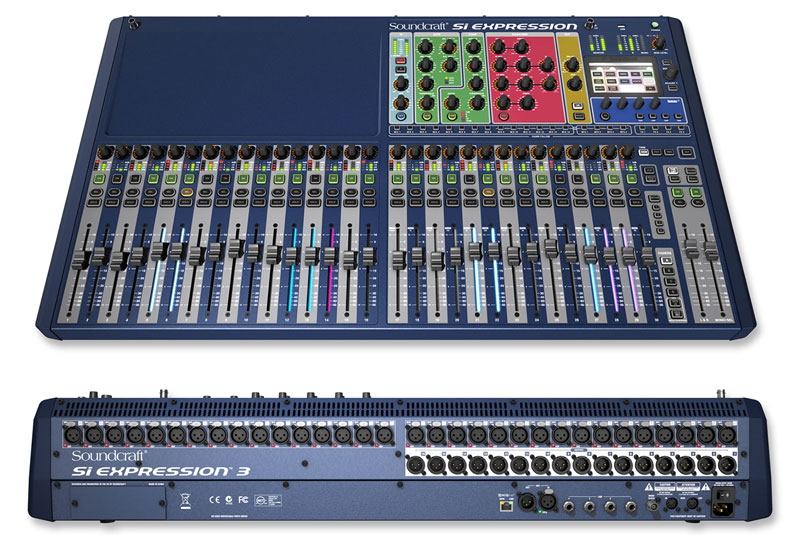Select the blank option card slot cover on rear
Image resolution: width=800 pixels, height=545 pixels.
(x=117, y=502)
